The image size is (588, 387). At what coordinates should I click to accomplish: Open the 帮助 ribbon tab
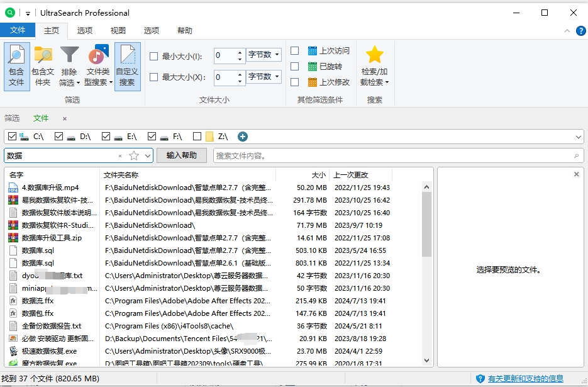point(185,30)
